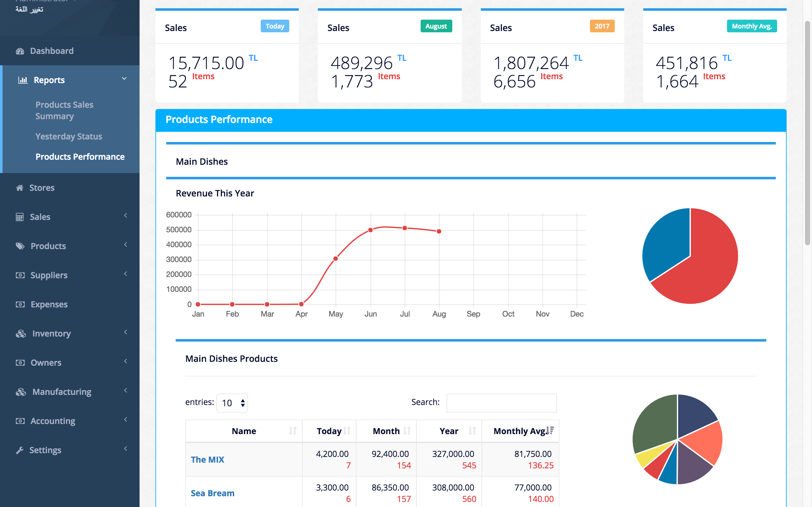Click the The MIX product link
The height and width of the screenshot is (507, 812).
[207, 459]
